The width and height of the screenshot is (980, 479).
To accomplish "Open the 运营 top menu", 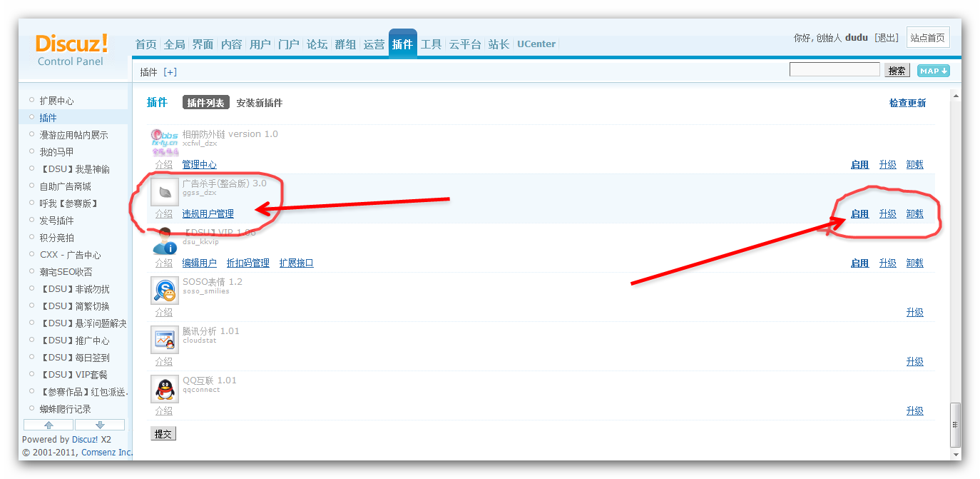I will 374,44.
